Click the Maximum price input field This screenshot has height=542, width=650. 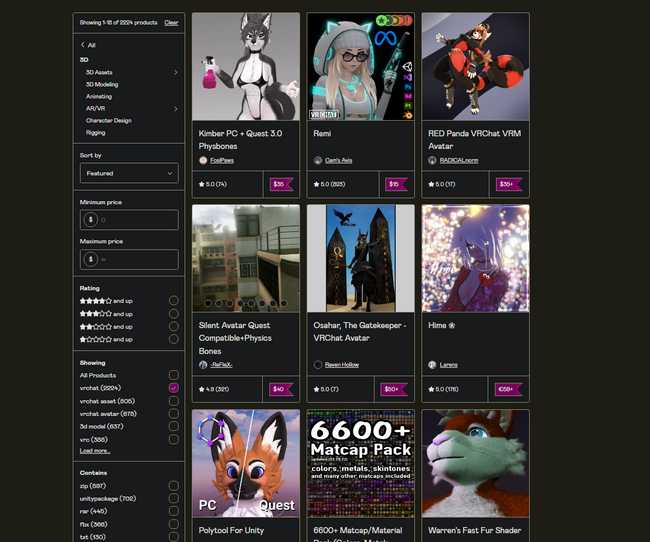click(x=129, y=259)
